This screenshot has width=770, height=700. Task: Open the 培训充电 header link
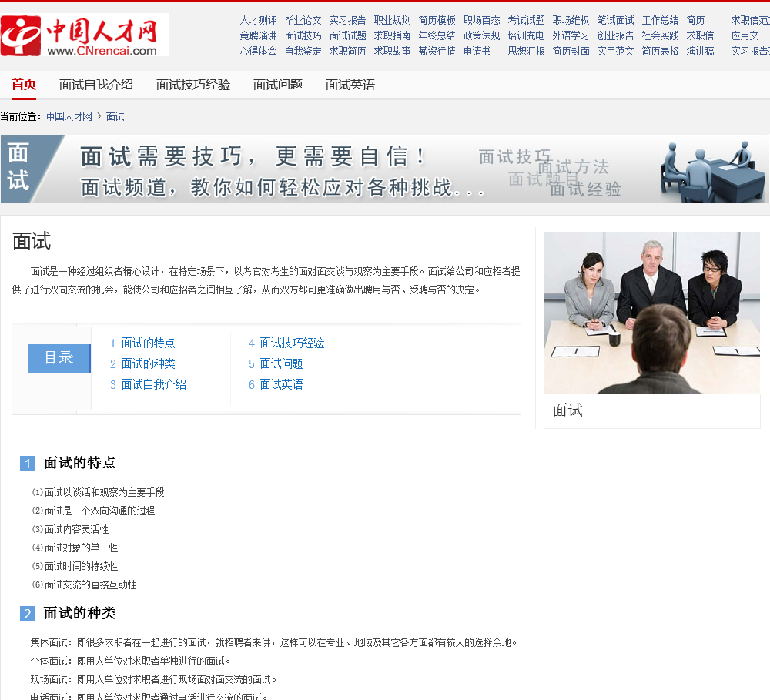click(527, 36)
